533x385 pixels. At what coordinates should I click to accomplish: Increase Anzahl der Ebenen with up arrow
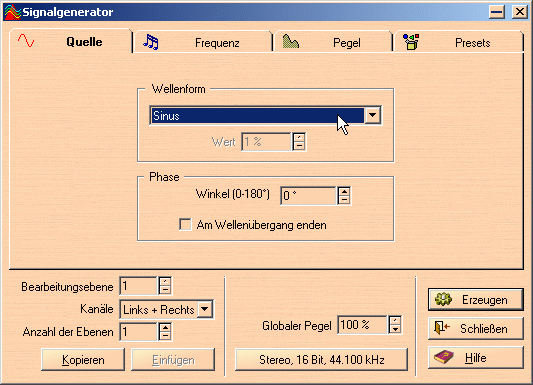point(165,328)
